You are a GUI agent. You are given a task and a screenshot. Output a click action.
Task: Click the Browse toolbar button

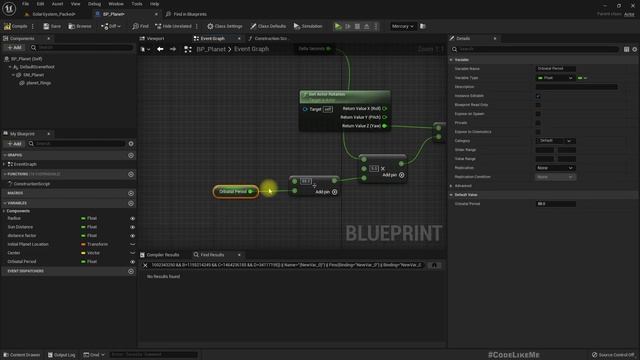coord(80,26)
